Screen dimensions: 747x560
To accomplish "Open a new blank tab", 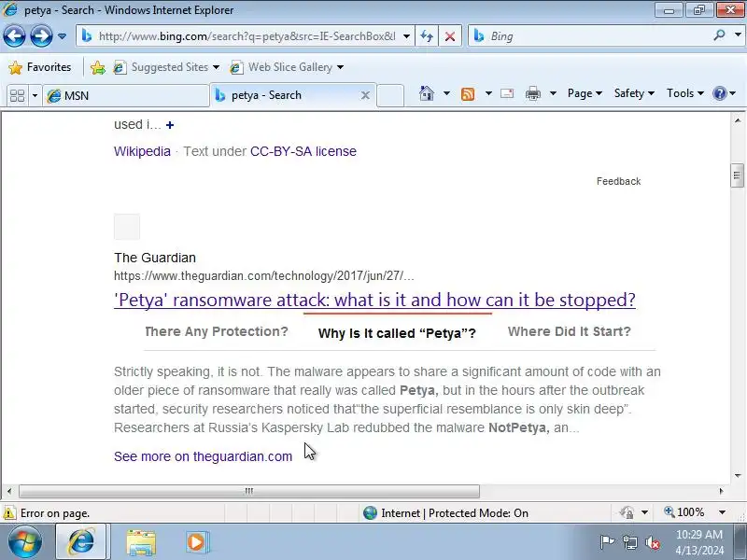I will tap(390, 96).
